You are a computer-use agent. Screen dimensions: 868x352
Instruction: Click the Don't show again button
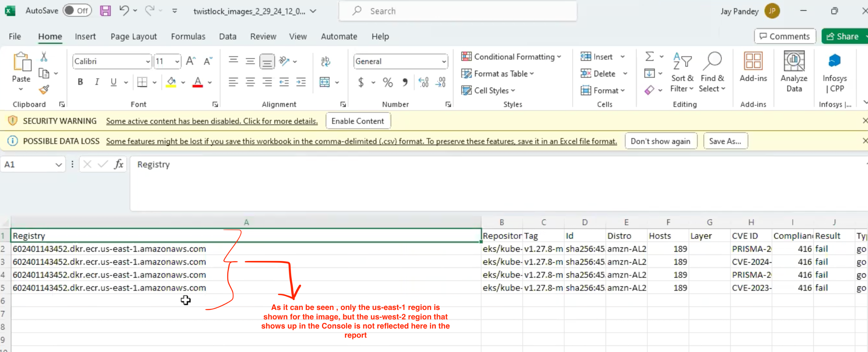coord(660,141)
